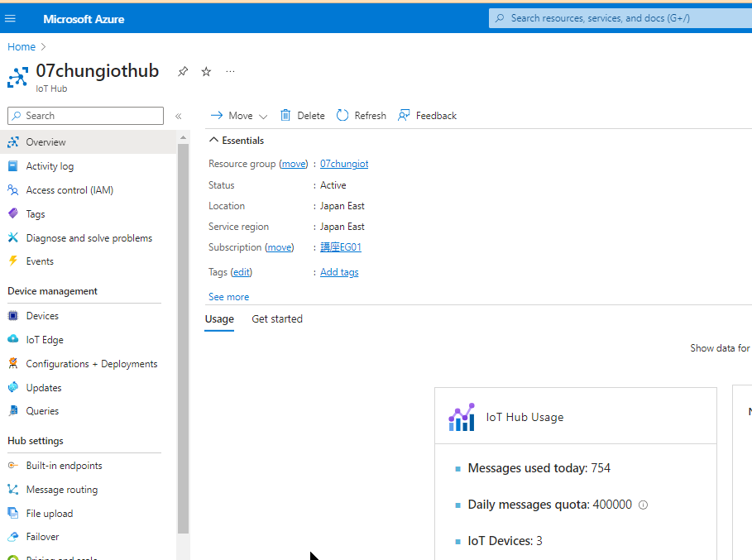The image size is (752, 560).
Task: Click the Overview icon in sidebar
Action: coord(13,142)
